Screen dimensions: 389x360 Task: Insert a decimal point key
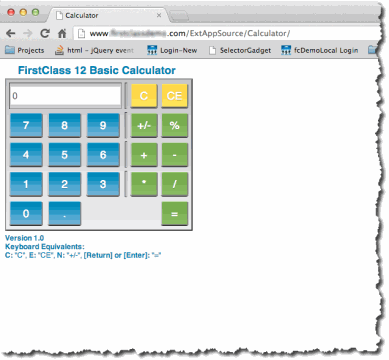pos(65,213)
